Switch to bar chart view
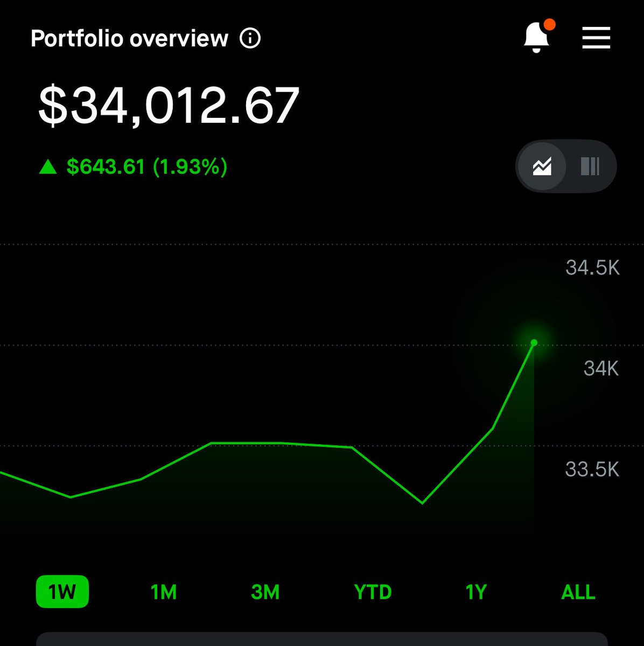The height and width of the screenshot is (646, 644). click(x=590, y=166)
